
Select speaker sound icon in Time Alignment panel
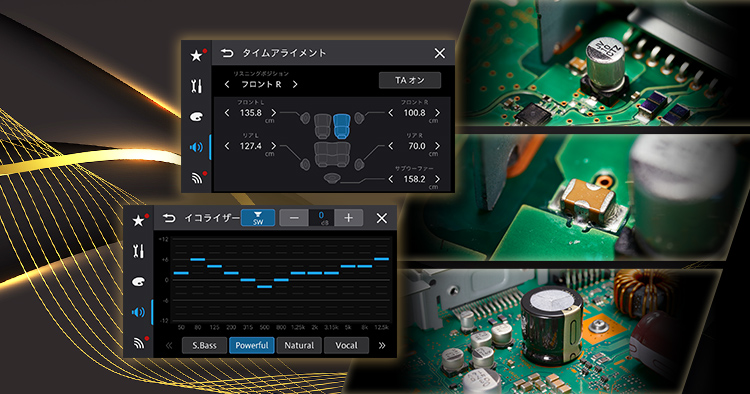196,147
